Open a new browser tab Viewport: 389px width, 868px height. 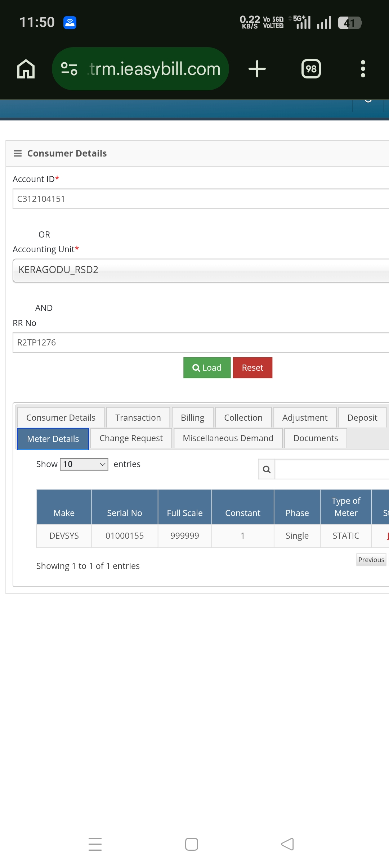click(257, 69)
